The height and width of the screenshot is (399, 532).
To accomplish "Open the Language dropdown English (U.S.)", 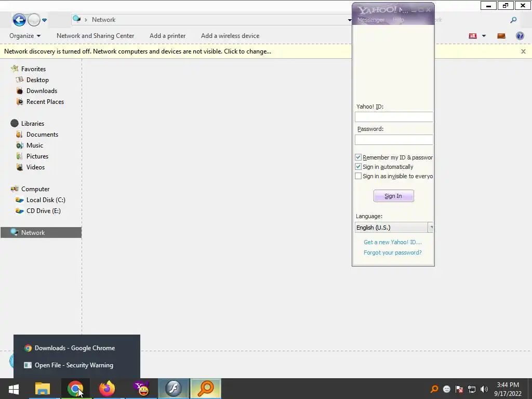I will [394, 228].
